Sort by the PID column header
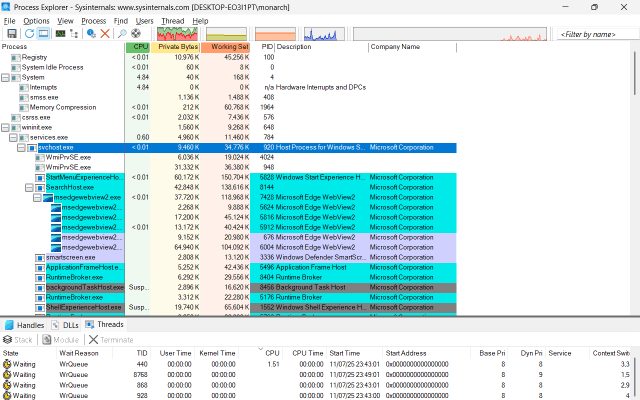Viewport: 640px width, 400px height. (x=262, y=47)
